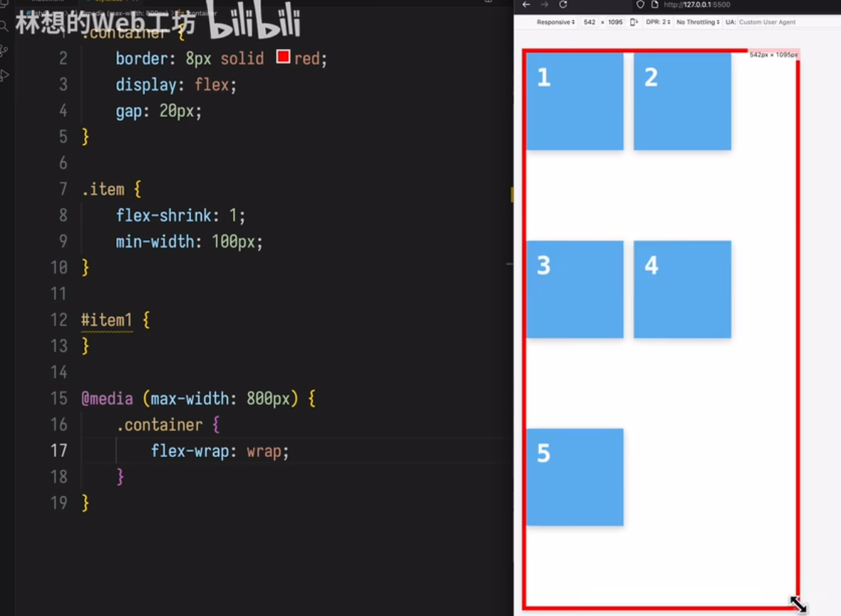This screenshot has height=616, width=841.
Task: Click the closing brace on line 13
Action: tap(86, 346)
